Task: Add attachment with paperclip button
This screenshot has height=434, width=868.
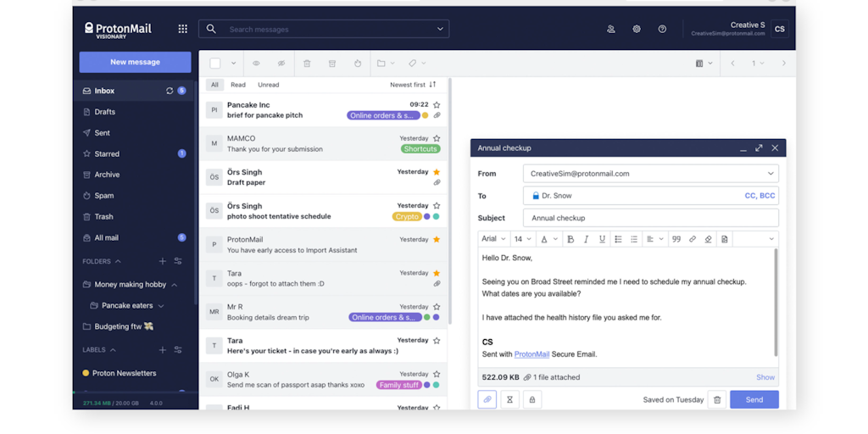Action: (x=487, y=400)
